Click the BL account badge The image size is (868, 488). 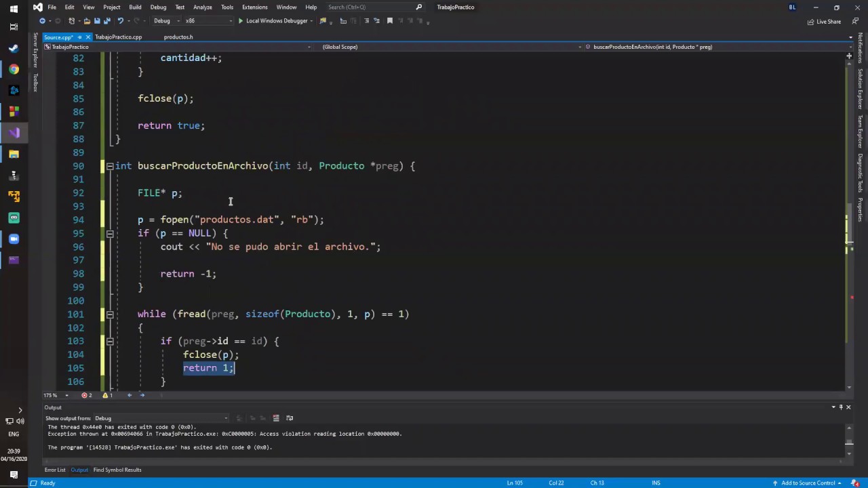[x=792, y=7]
